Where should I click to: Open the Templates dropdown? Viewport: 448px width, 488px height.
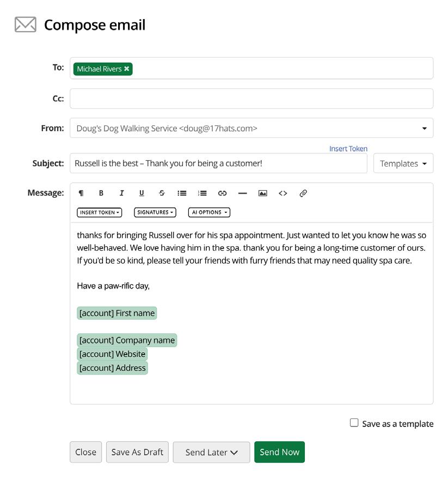403,163
